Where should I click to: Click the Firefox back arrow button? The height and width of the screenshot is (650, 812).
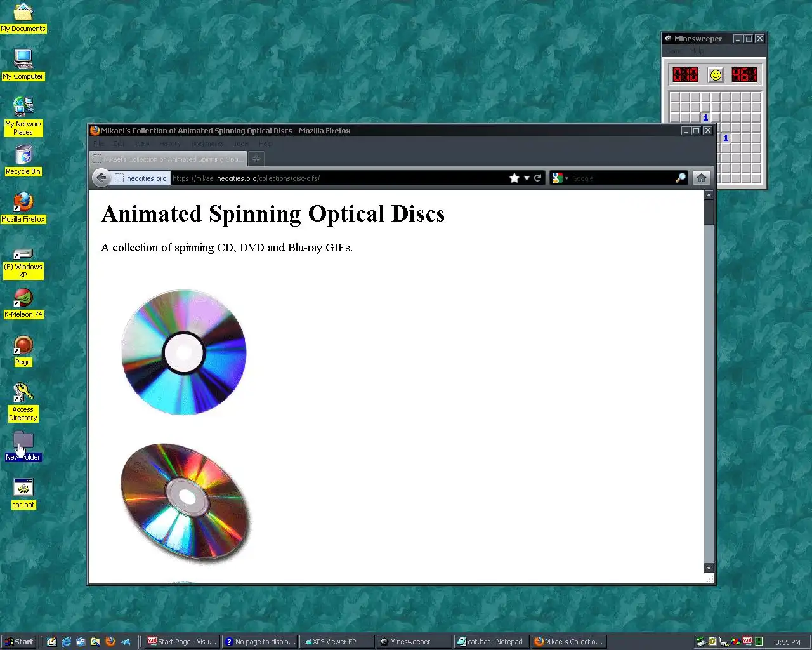101,178
